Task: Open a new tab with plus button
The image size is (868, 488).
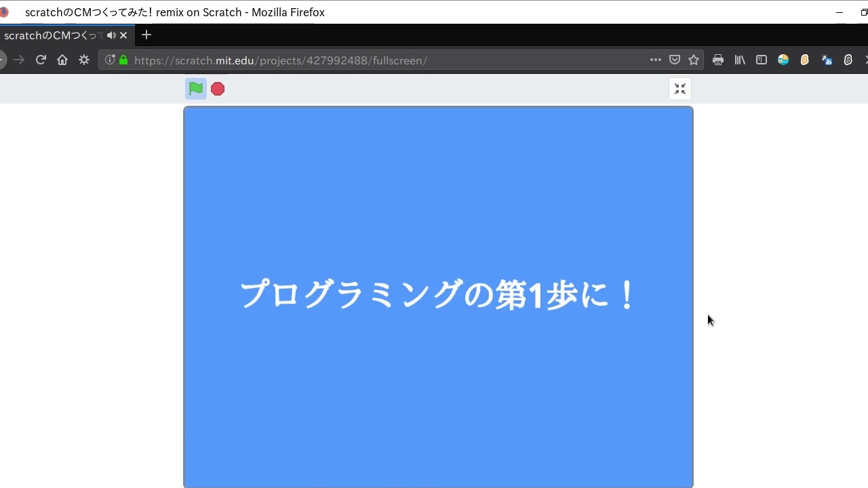Action: click(x=146, y=35)
